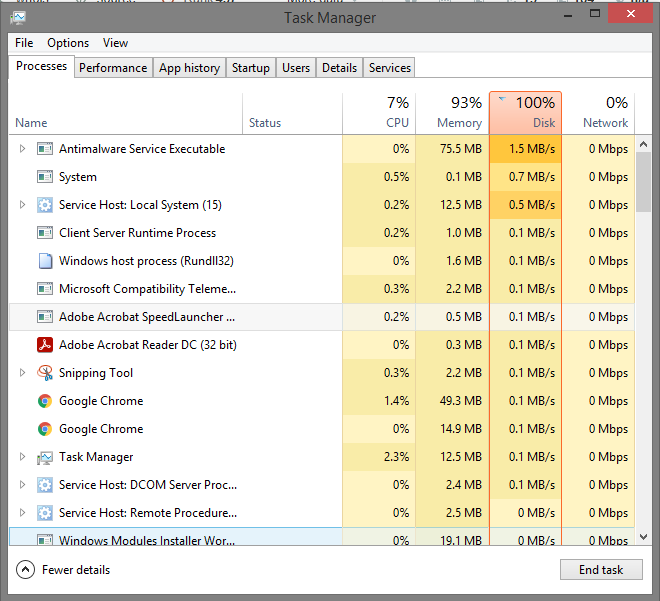
Task: Expand Service Host: DCOM Server Process
Action: 22,485
